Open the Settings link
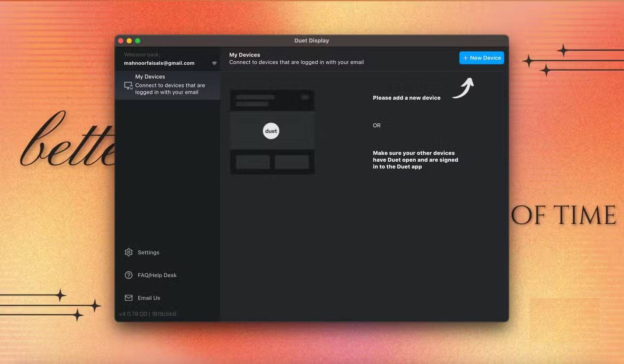 point(148,252)
